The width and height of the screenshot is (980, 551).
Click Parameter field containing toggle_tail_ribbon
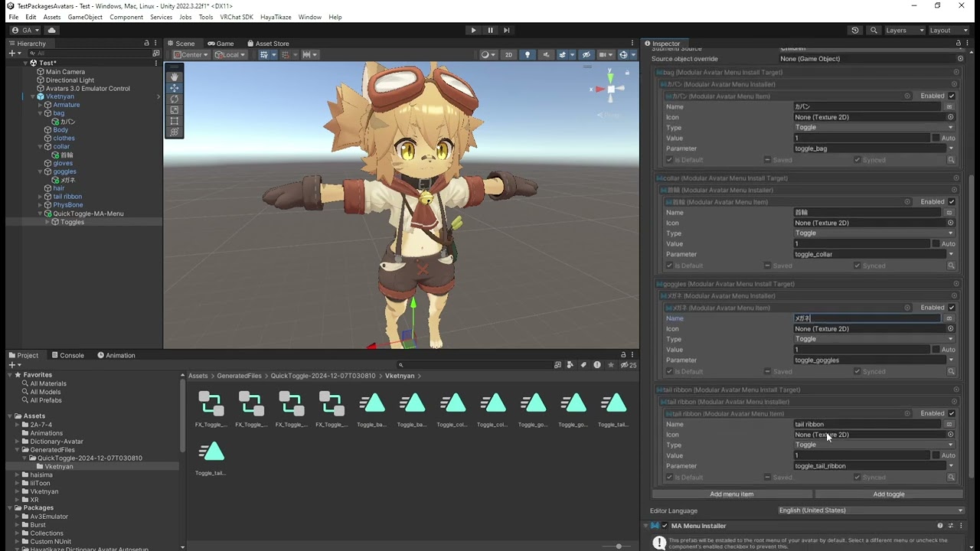tap(869, 466)
